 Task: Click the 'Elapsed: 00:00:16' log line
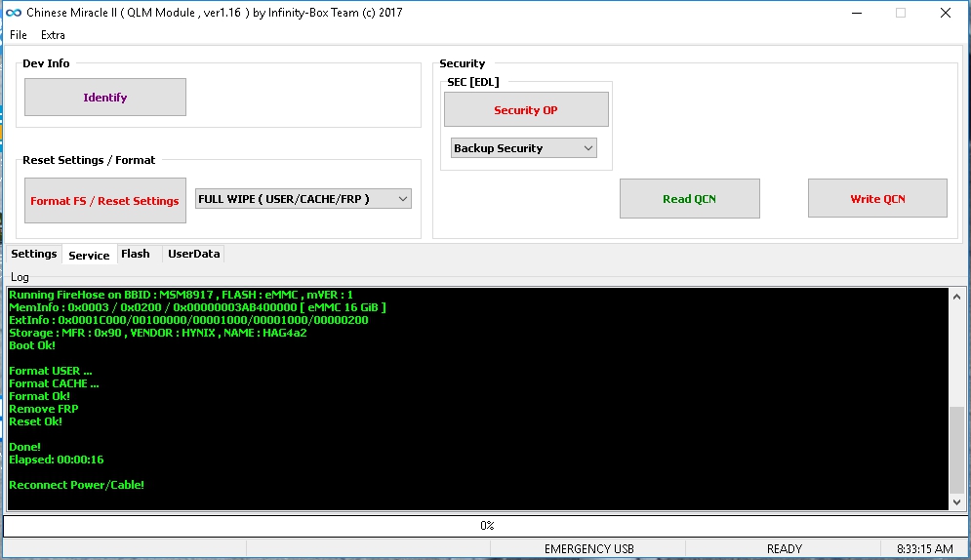click(57, 460)
